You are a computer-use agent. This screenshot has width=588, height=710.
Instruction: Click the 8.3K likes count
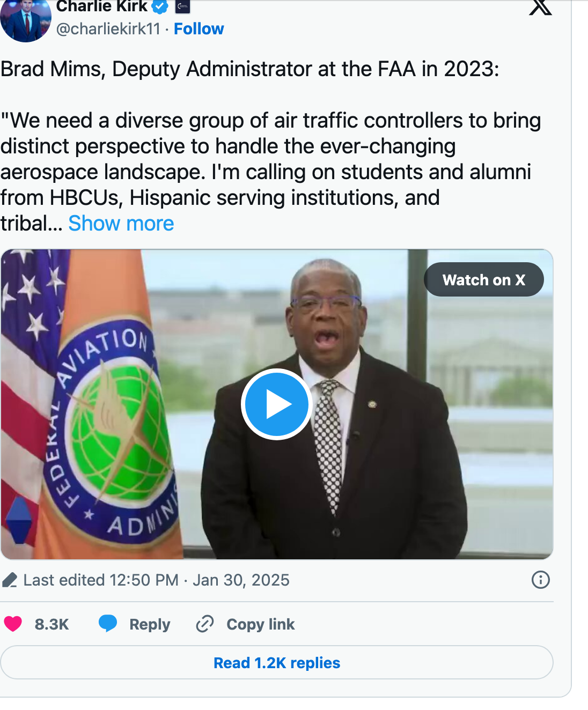click(x=52, y=624)
